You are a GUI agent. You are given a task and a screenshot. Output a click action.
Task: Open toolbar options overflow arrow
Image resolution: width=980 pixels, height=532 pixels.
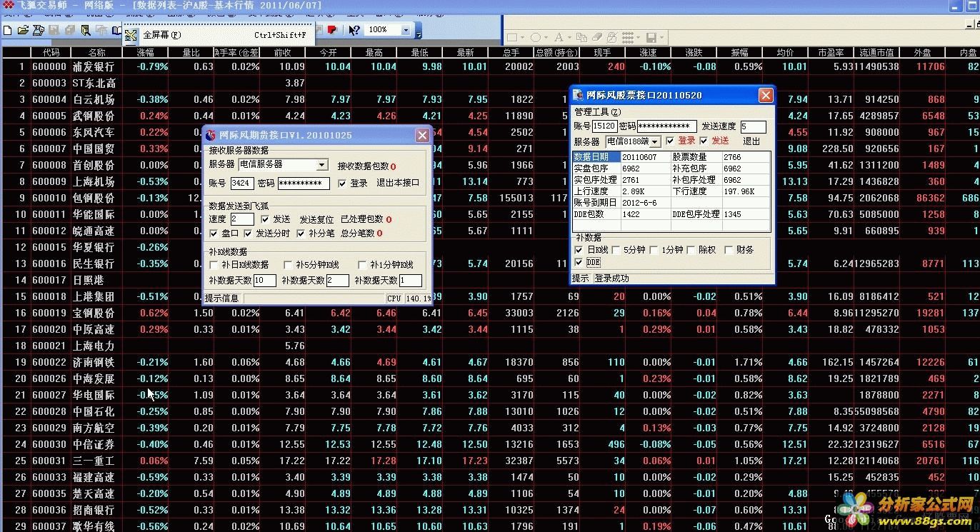(419, 31)
